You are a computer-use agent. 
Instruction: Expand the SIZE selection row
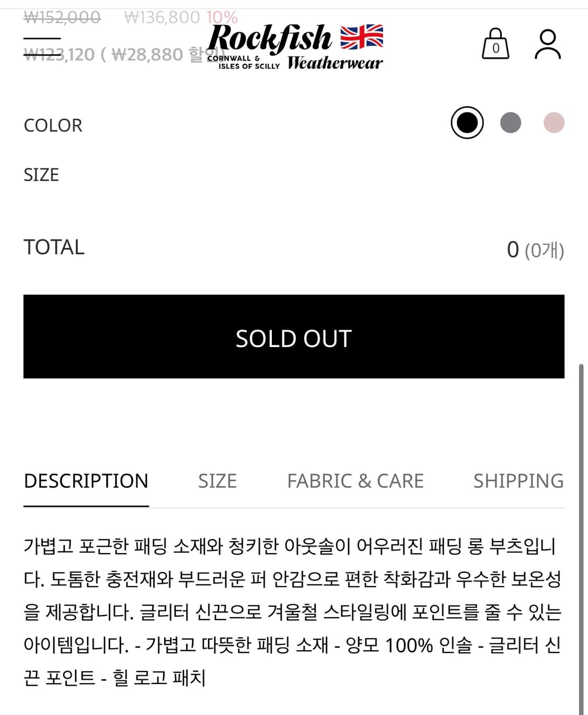(x=41, y=175)
